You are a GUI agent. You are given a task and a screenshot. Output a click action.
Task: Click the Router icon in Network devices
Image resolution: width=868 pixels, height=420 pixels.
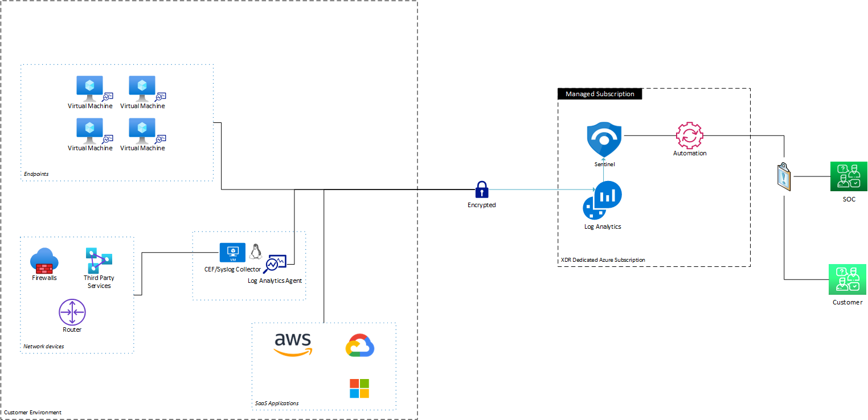coord(72,312)
